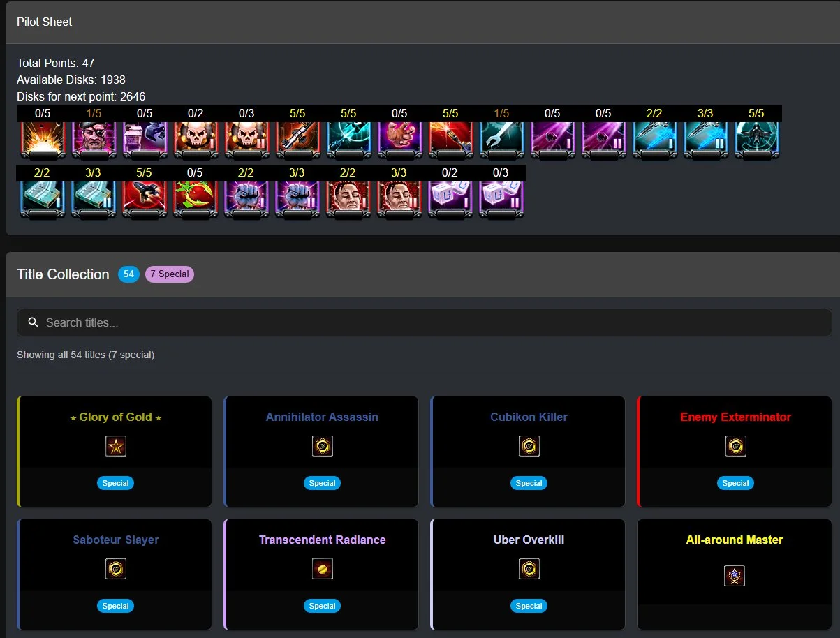Click the magnifier search icon
This screenshot has height=638, width=840.
coord(33,322)
